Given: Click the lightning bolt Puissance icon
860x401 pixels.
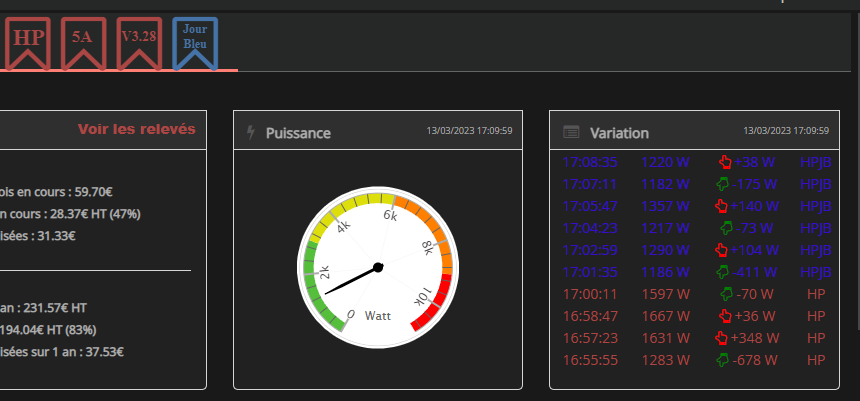Looking at the screenshot, I should 251,132.
